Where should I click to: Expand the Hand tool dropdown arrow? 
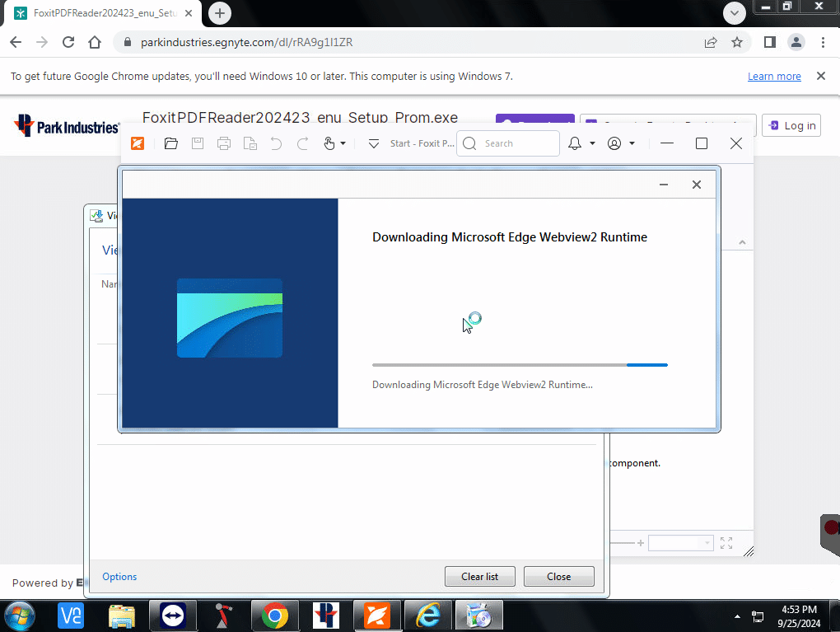[x=343, y=143]
